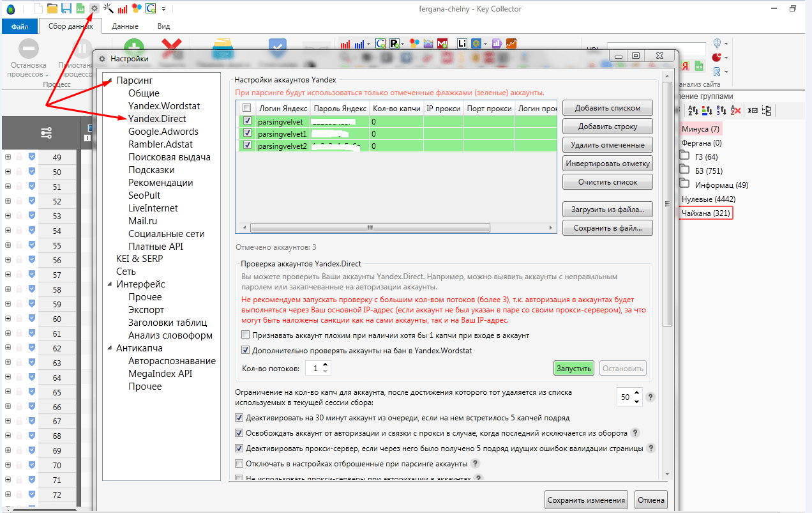Open KEI & SERP settings section
Viewport: 812px width, 513px height.
(139, 259)
